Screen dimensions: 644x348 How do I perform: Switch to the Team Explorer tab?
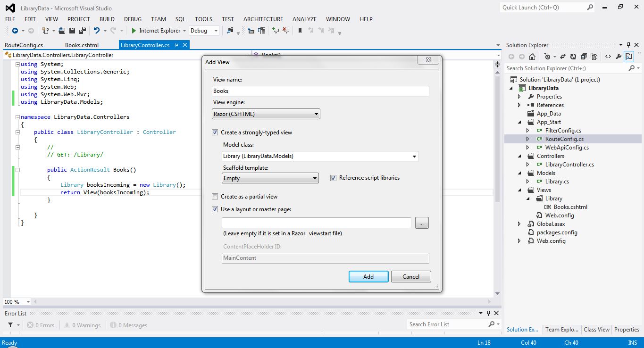click(561, 330)
